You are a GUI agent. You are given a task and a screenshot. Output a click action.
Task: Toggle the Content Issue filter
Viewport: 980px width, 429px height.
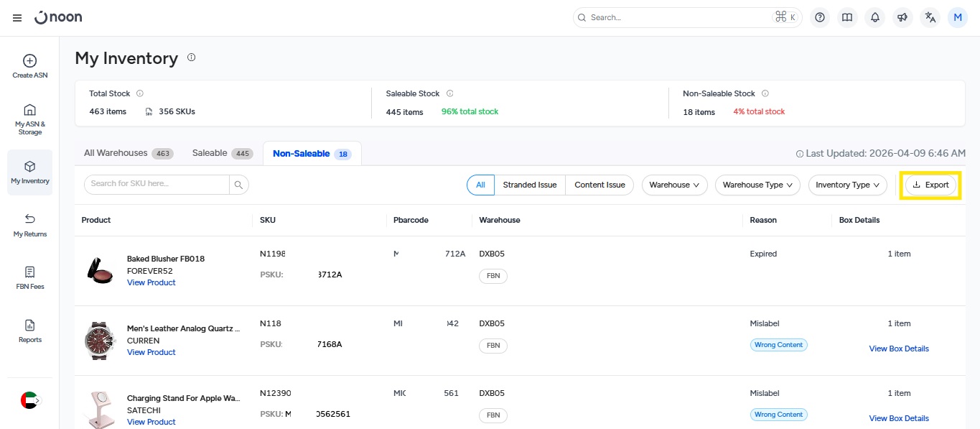tap(599, 185)
